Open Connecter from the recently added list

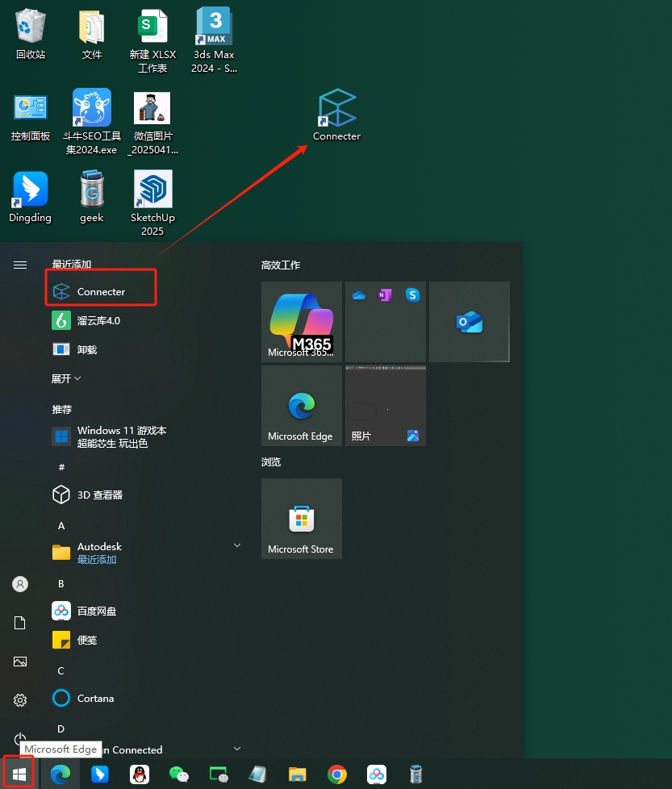click(x=100, y=291)
